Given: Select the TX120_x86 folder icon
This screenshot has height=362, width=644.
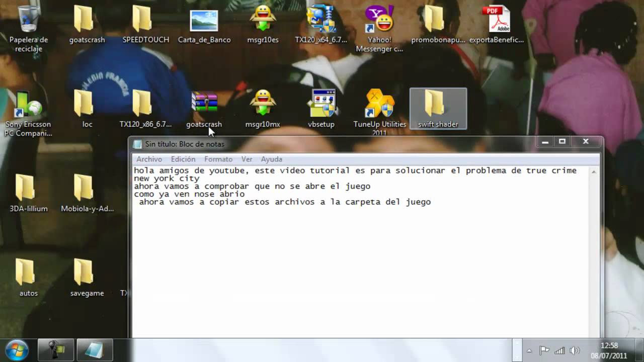Looking at the screenshot, I should coord(145,109).
